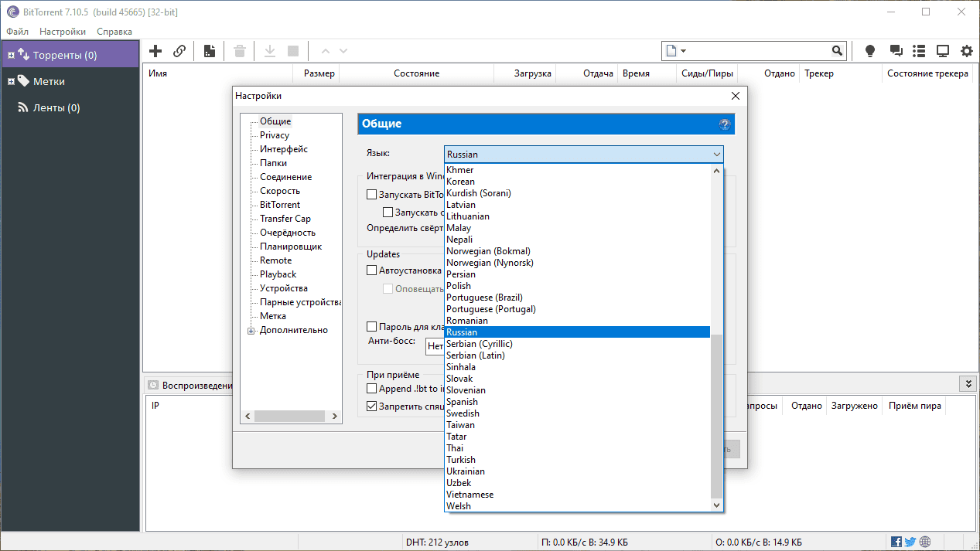Image resolution: width=980 pixels, height=551 pixels.
Task: Select Welsh at the list bottom
Action: (x=577, y=506)
